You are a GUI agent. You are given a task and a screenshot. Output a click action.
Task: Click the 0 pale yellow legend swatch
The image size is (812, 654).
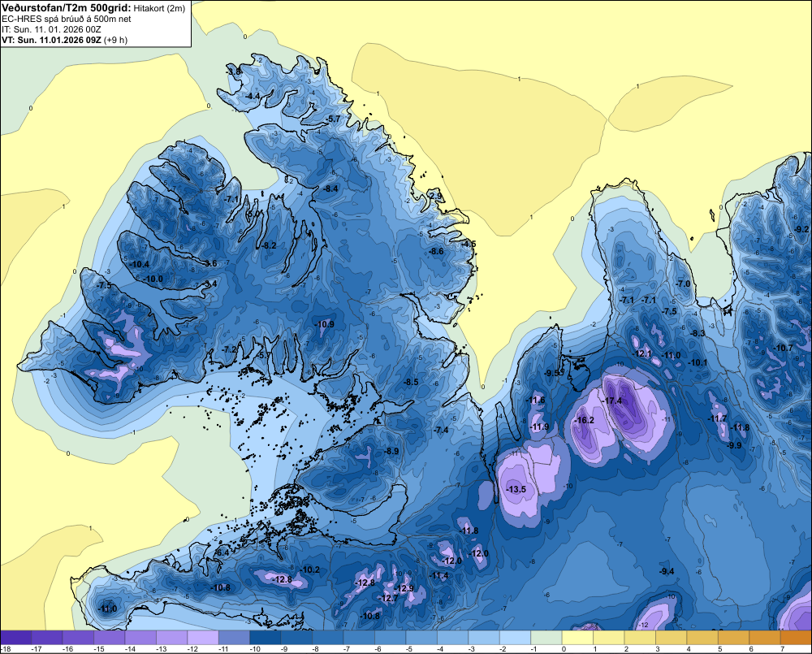577,637
